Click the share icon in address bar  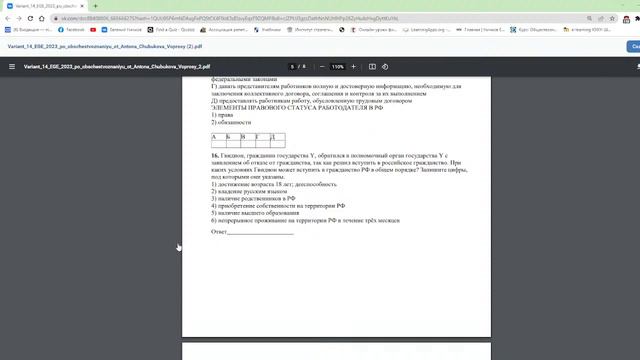pos(601,18)
